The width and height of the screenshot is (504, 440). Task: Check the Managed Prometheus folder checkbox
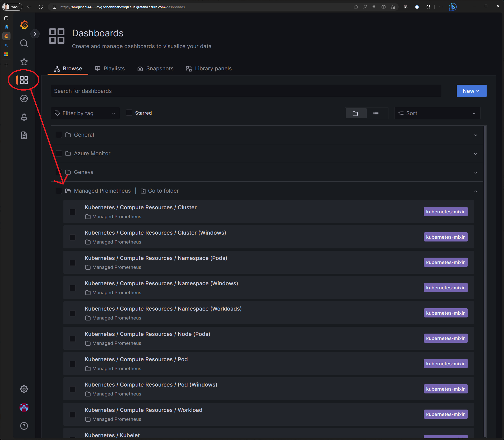(59, 191)
